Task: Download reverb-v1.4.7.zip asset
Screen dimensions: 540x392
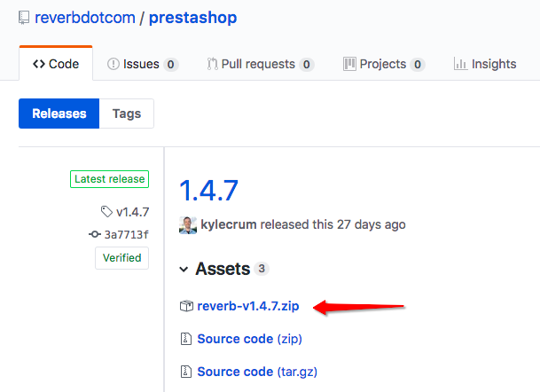Action: [248, 307]
